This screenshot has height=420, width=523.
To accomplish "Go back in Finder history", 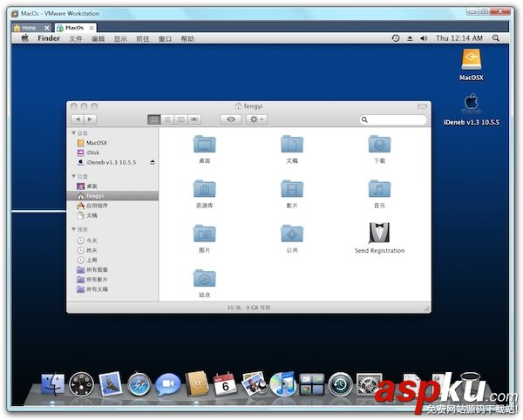I will (78, 119).
